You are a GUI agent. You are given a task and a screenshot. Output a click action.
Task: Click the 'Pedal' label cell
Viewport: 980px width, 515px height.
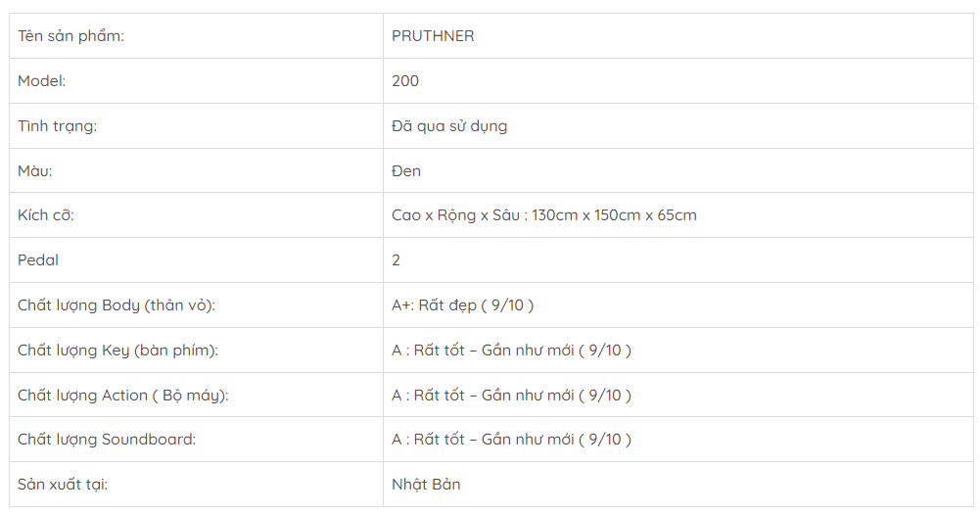coord(38,260)
